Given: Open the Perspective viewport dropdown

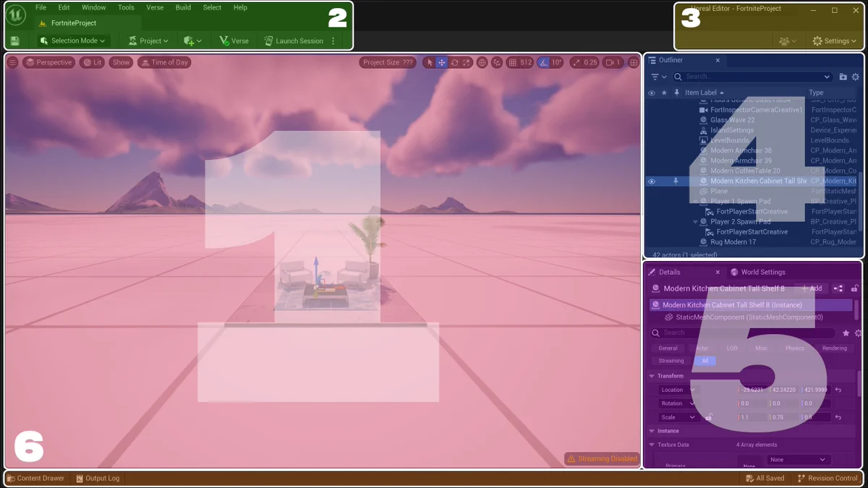Looking at the screenshot, I should (x=48, y=62).
